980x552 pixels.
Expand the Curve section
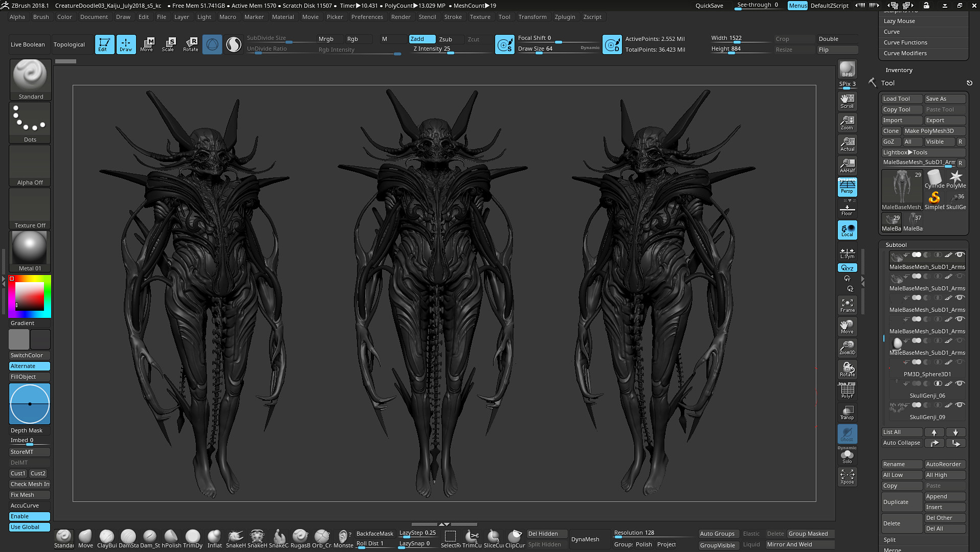[x=892, y=32]
